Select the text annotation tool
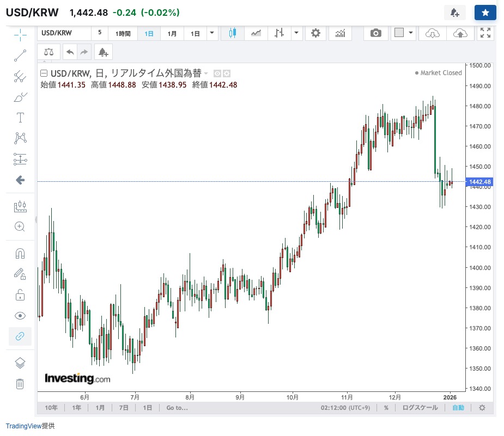 [20, 118]
